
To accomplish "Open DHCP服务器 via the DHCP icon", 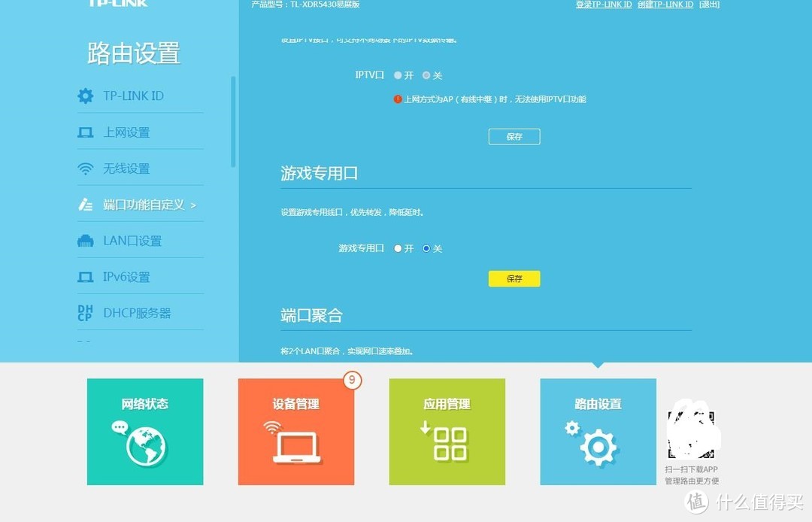I will coord(85,312).
